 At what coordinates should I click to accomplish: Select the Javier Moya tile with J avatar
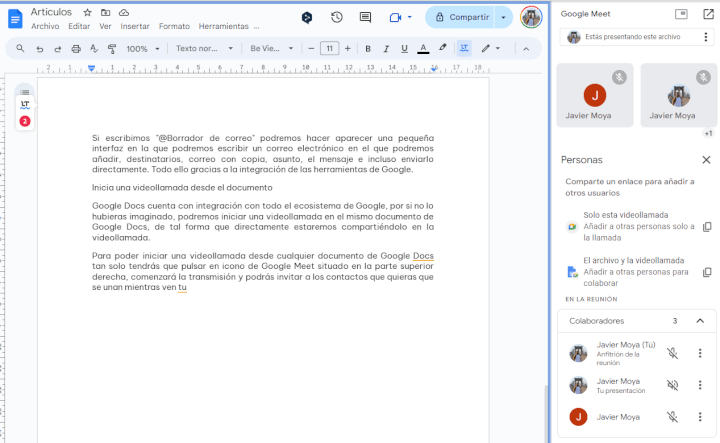click(x=595, y=95)
